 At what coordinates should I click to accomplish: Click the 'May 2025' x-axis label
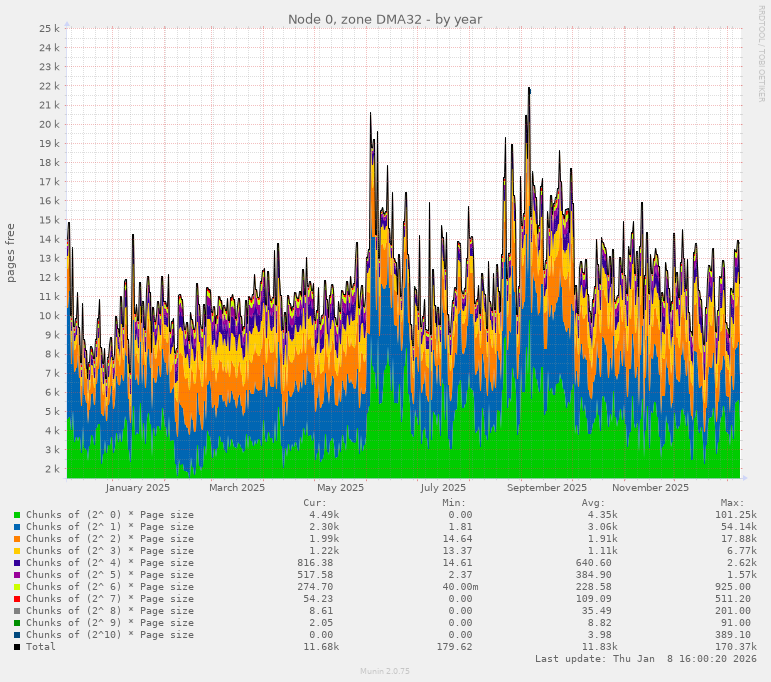(x=340, y=488)
